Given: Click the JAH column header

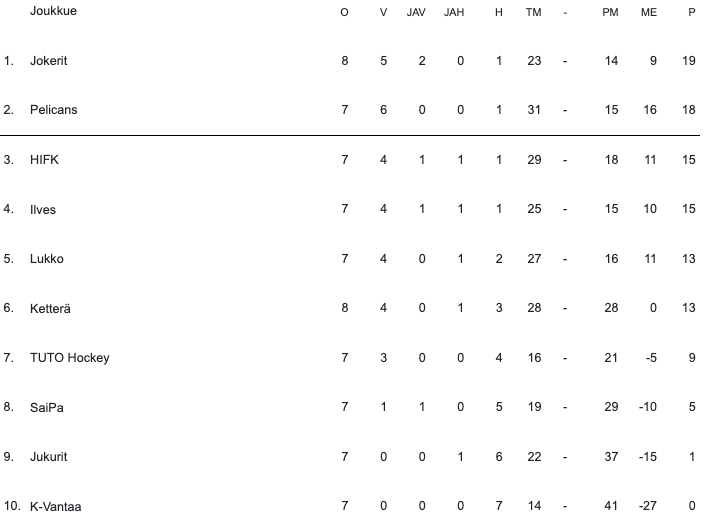Looking at the screenshot, I should click(x=455, y=13).
